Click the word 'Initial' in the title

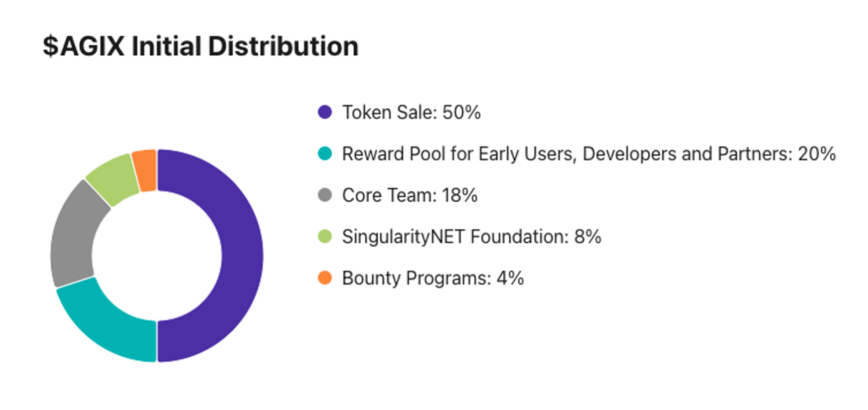[x=166, y=46]
